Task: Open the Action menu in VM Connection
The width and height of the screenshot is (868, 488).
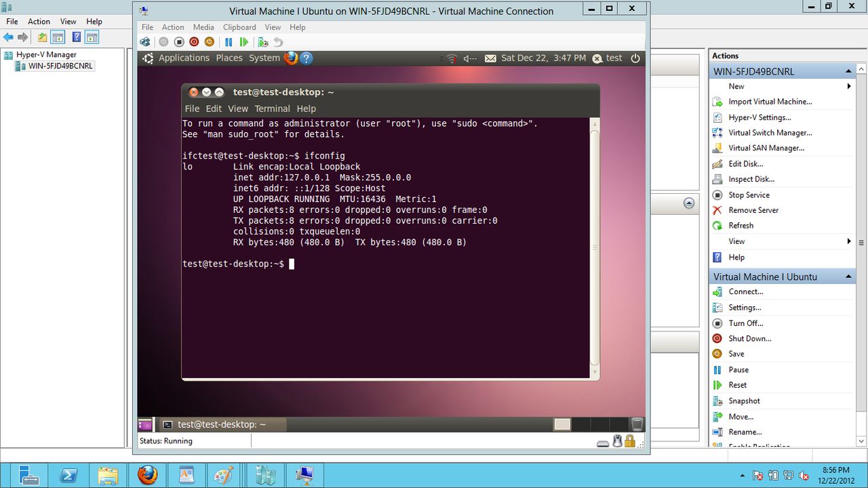Action: tap(173, 27)
